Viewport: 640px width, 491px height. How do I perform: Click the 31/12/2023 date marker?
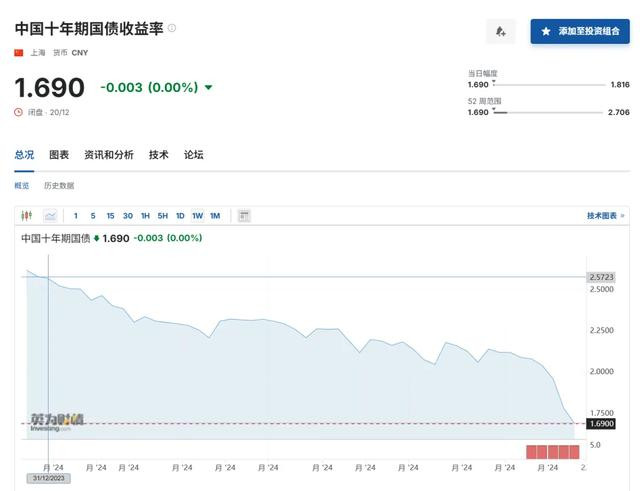pyautogui.click(x=49, y=478)
